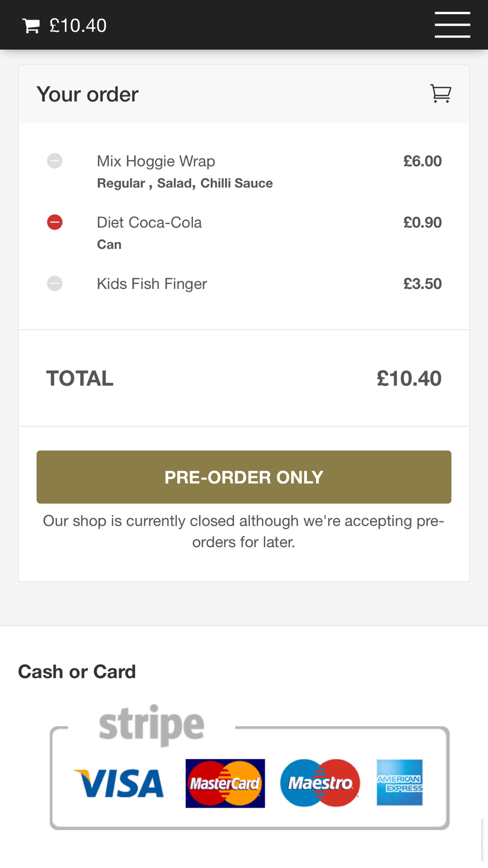Click the TOTAL £10.40 amount
Image resolution: width=488 pixels, height=868 pixels.
pos(409,378)
